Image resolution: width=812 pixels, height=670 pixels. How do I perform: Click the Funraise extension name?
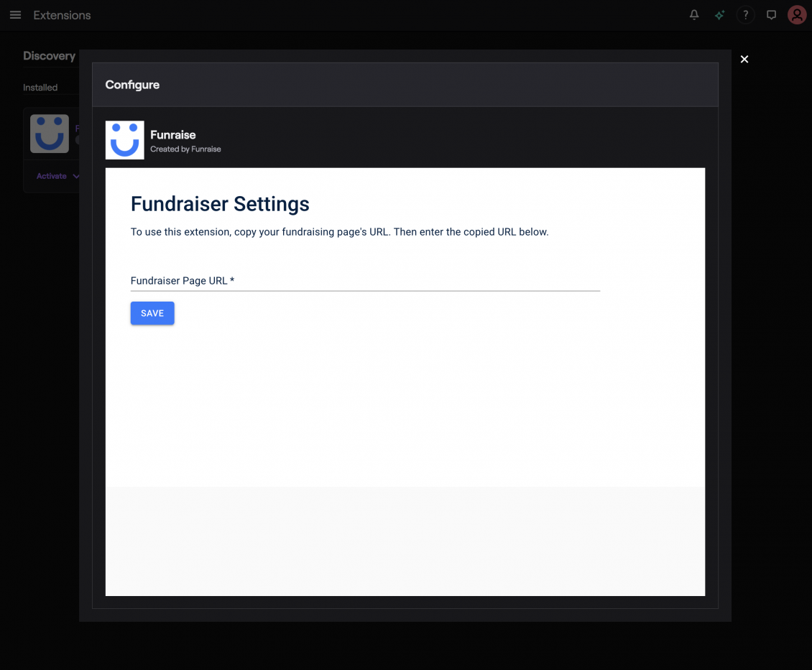[172, 134]
